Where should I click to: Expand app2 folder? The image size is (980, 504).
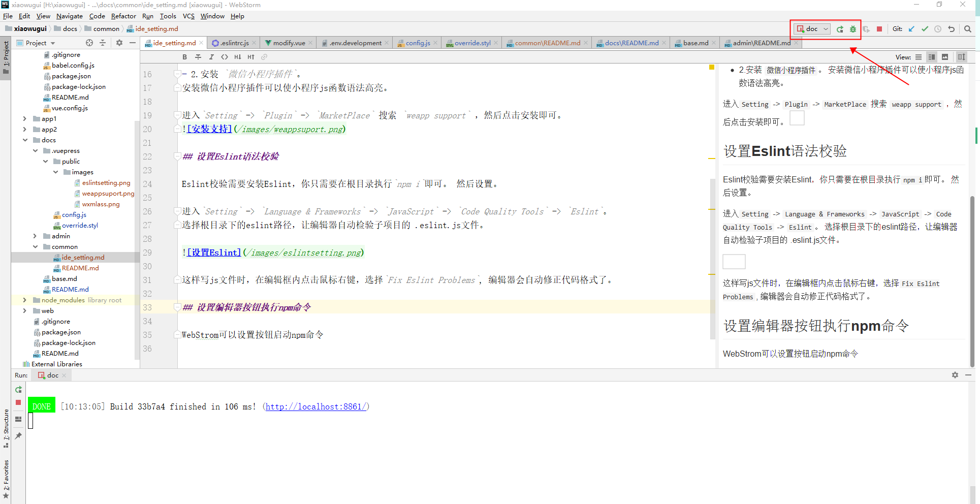24,129
